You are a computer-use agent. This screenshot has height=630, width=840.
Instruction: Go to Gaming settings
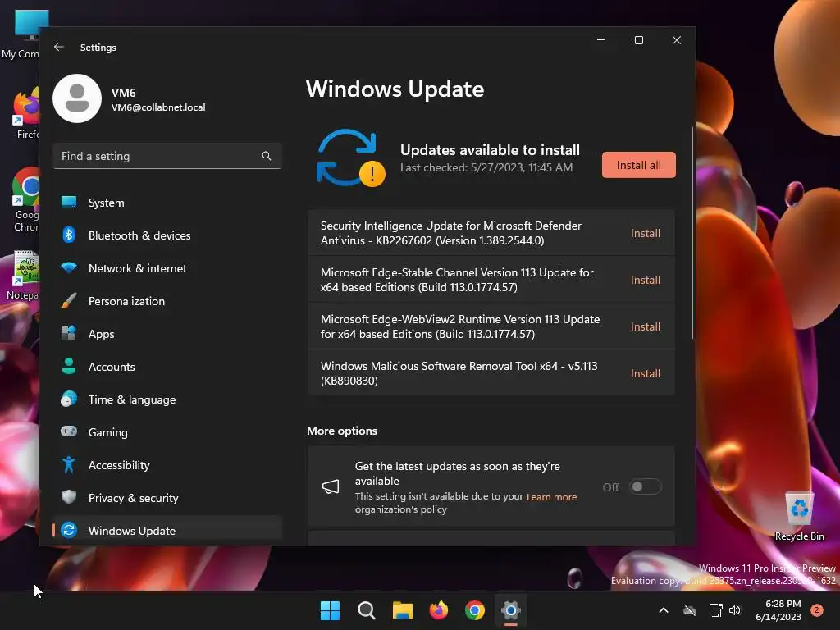[167, 431]
